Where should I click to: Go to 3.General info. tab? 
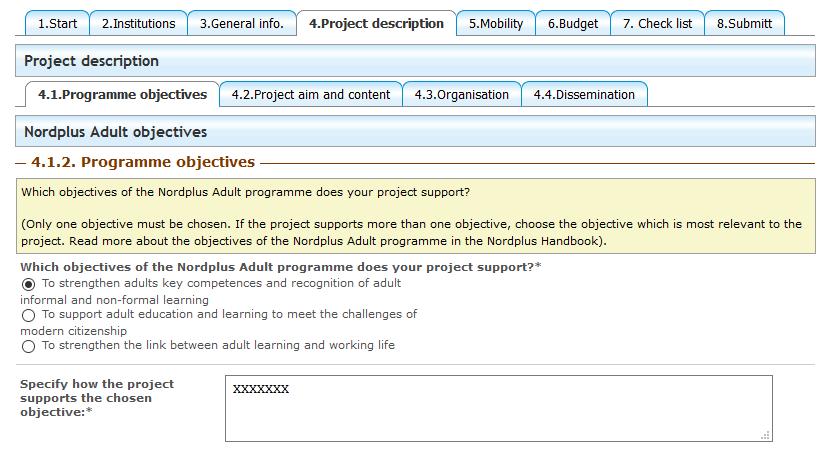[242, 24]
